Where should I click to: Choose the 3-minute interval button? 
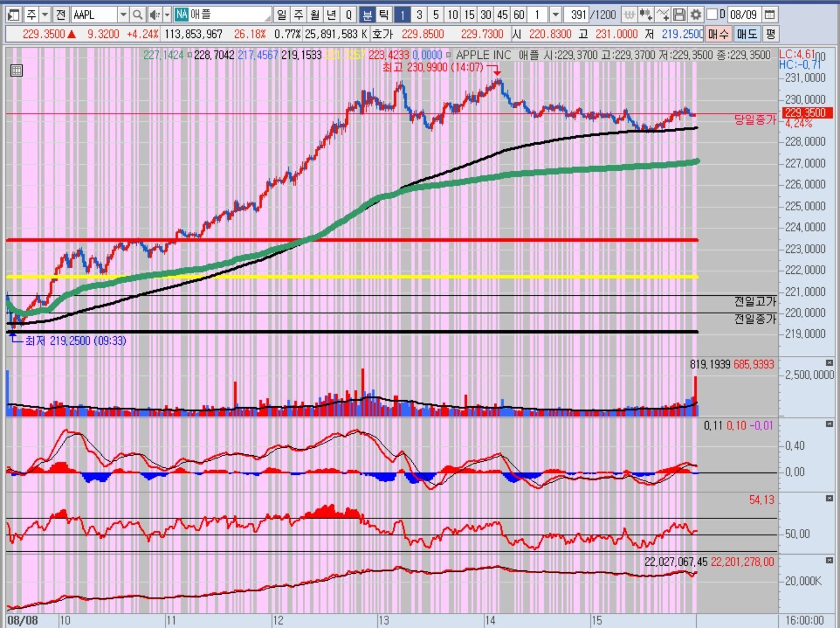419,15
